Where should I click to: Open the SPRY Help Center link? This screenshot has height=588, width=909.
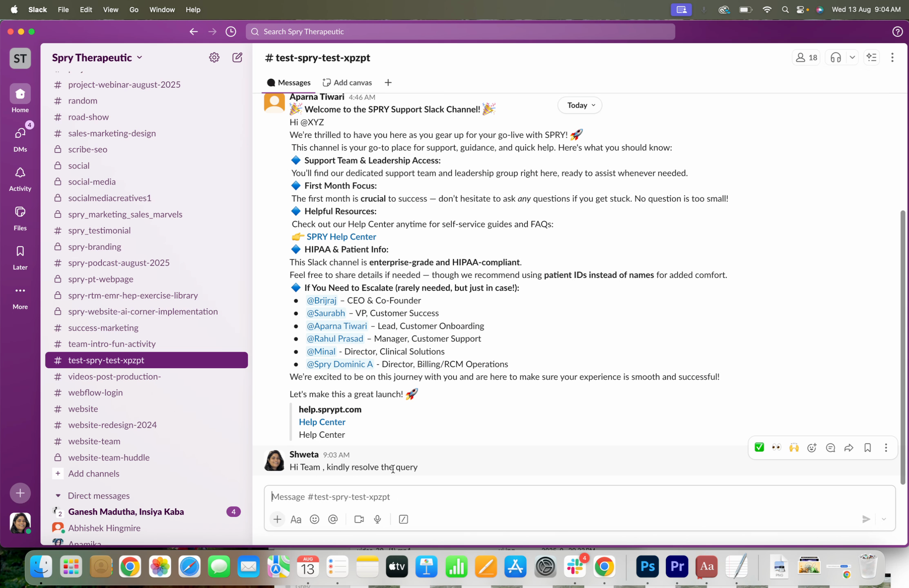pos(341,237)
